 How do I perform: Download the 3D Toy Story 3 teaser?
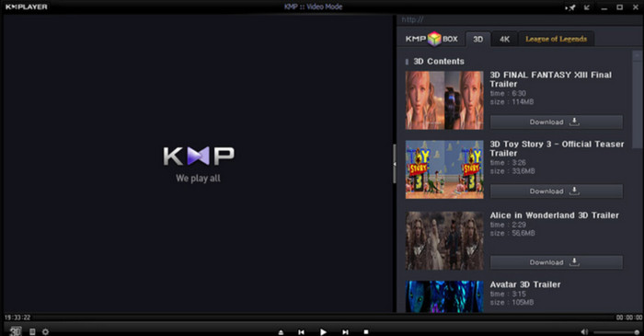(556, 191)
